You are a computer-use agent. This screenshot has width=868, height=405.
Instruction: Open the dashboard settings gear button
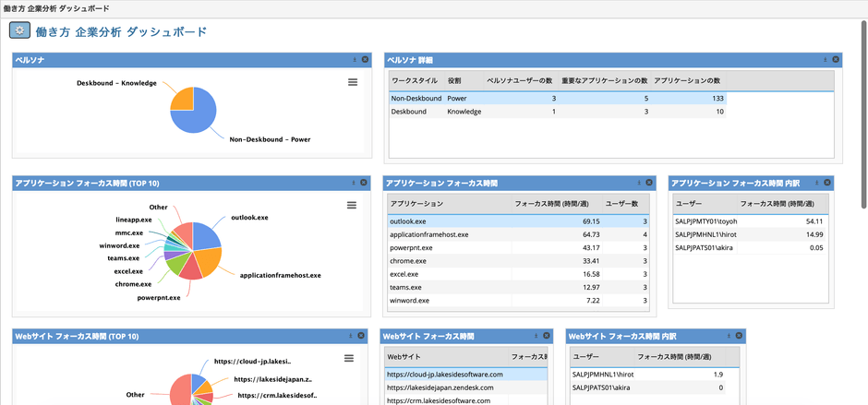(x=20, y=31)
